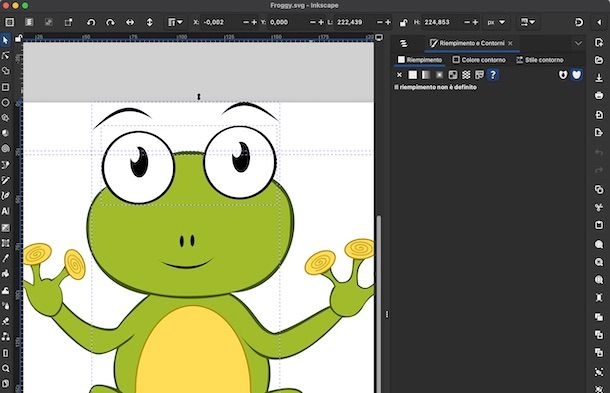This screenshot has height=393, width=610.
Task: Rotate selection 90° clockwise
Action: click(x=110, y=22)
